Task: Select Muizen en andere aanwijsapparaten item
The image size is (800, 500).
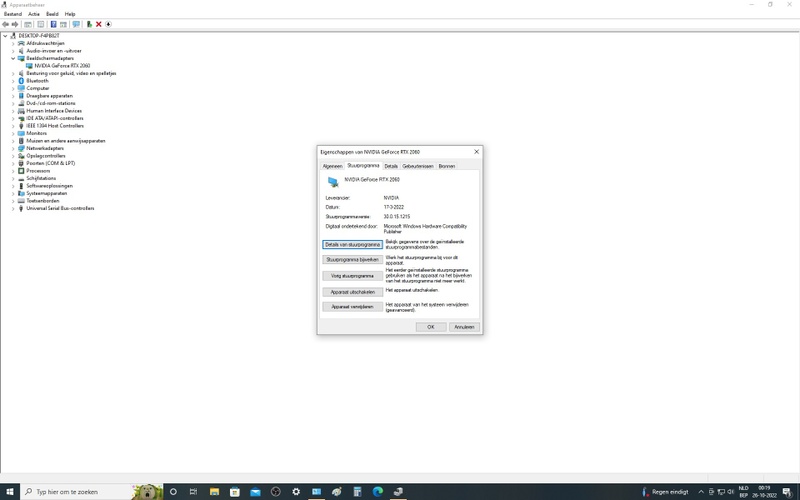Action: click(x=66, y=141)
